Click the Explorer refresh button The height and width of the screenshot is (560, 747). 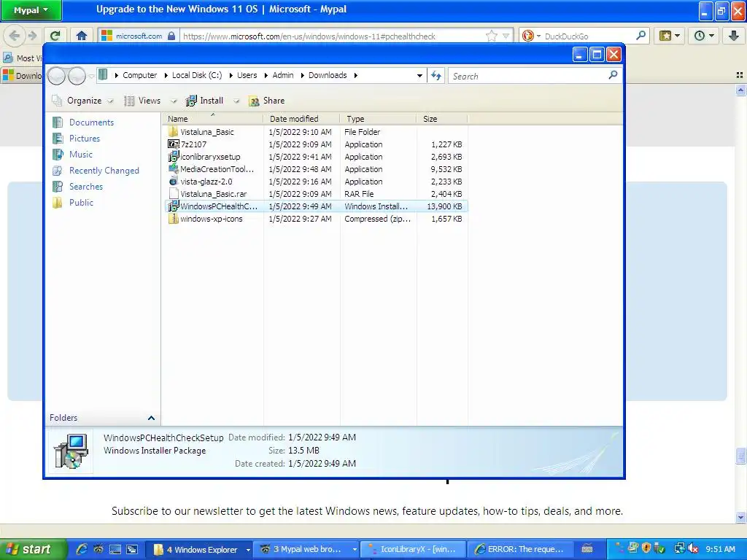click(436, 76)
